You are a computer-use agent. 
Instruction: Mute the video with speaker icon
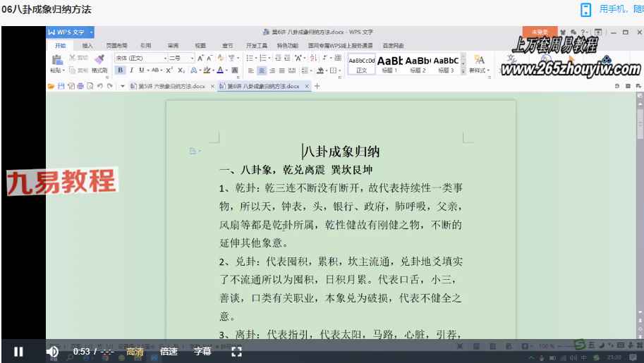(52, 351)
